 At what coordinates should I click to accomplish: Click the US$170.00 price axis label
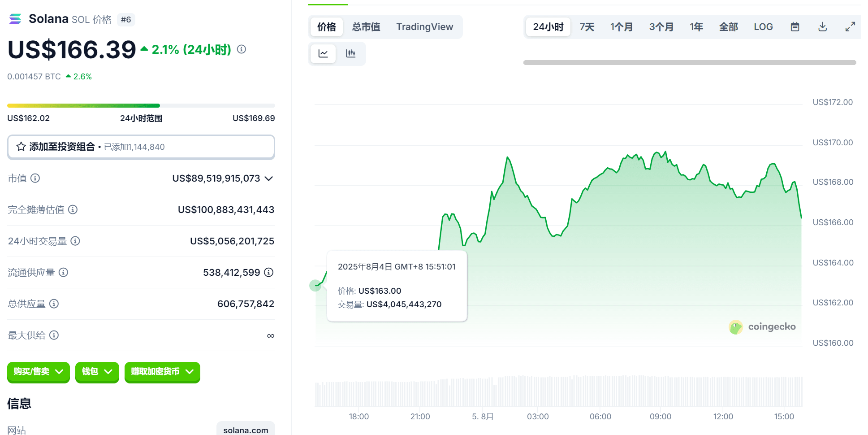pos(833,143)
